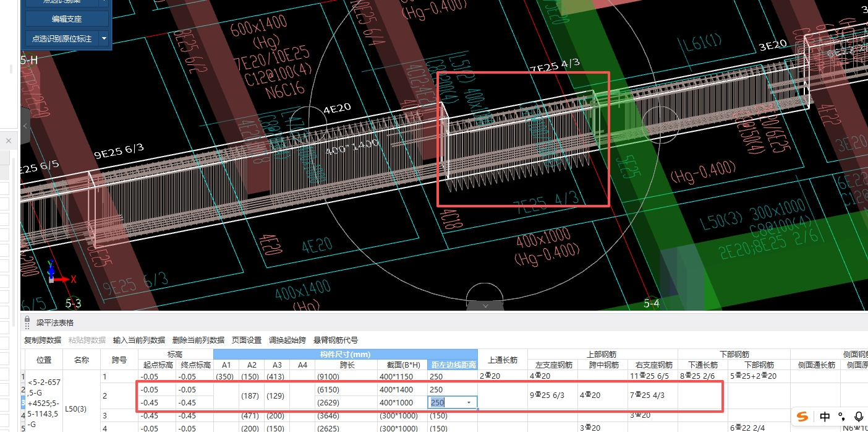The width and height of the screenshot is (868, 432).
Task: Select the 构件尺寸(mm) group header
Action: pos(345,355)
